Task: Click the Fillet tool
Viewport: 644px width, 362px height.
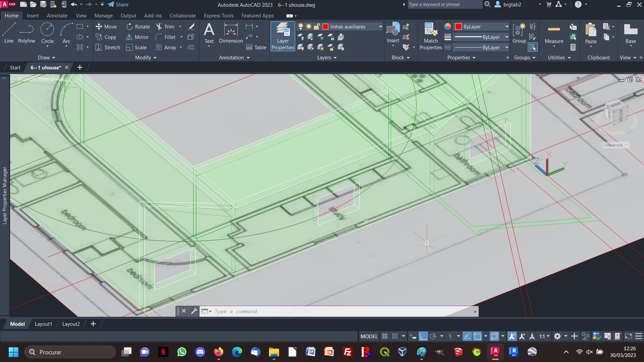Action: [x=170, y=37]
